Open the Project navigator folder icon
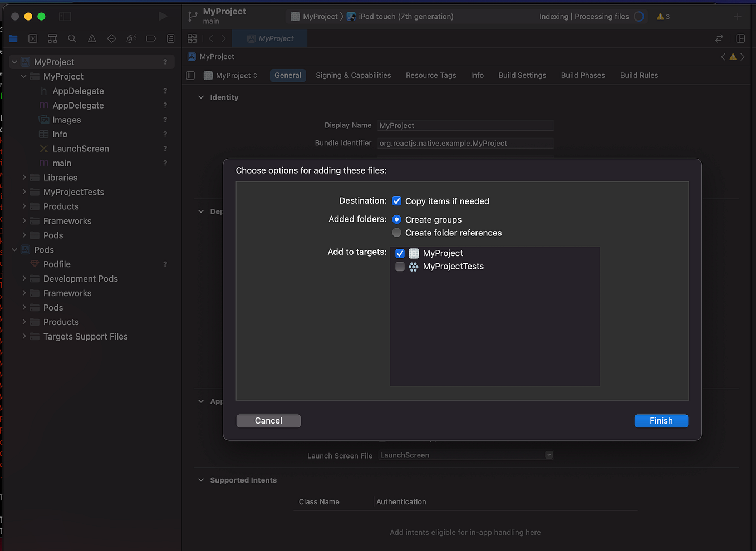756x551 pixels. (x=13, y=38)
